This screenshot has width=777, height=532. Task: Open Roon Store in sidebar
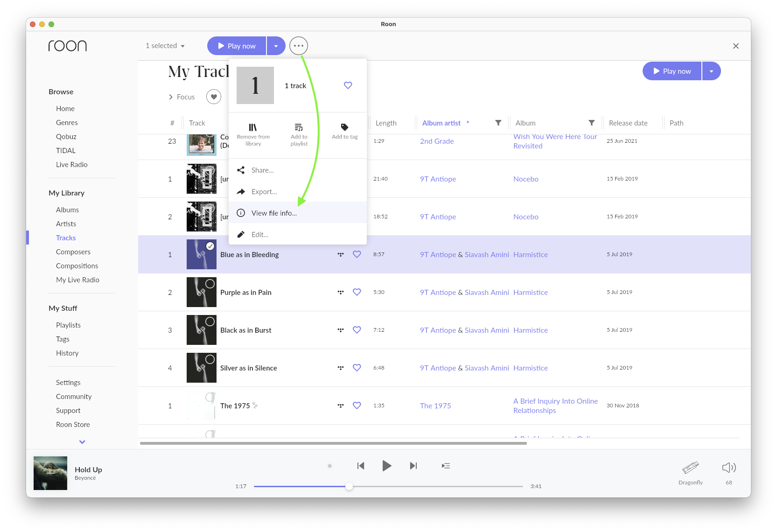click(73, 425)
